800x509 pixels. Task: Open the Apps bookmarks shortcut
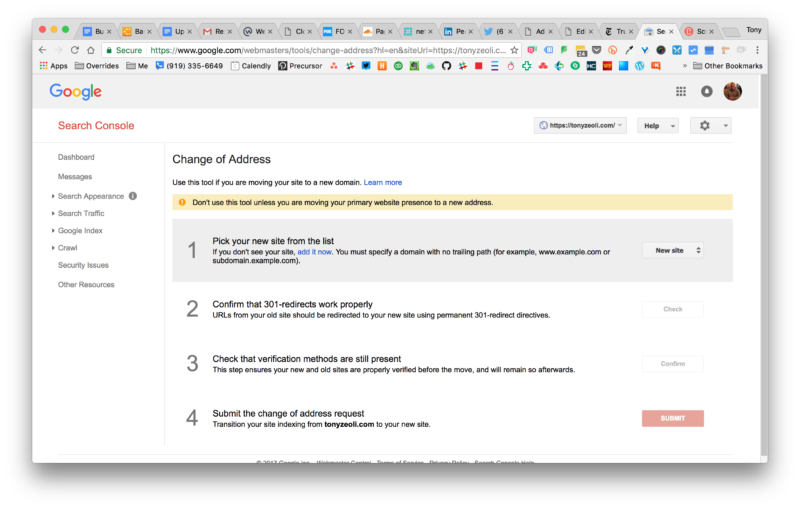pyautogui.click(x=53, y=66)
